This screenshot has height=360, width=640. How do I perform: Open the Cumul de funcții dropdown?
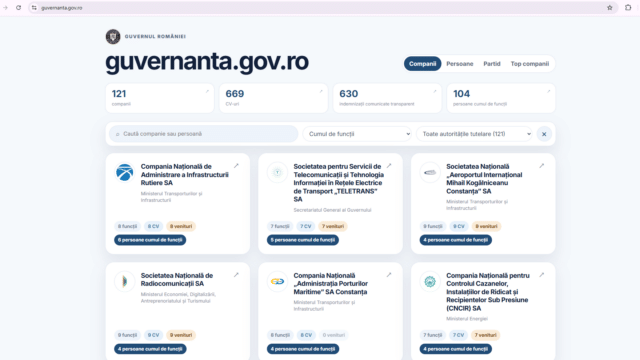point(357,134)
